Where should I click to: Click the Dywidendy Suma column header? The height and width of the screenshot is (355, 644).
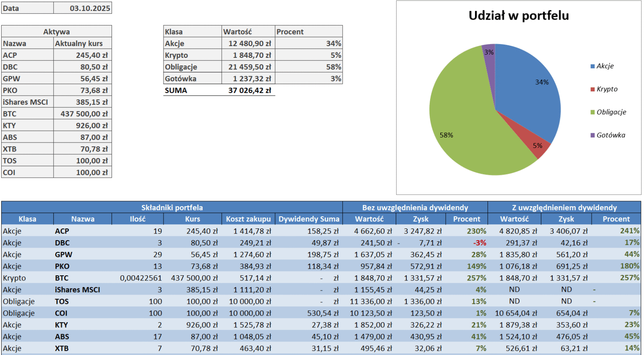tap(309, 219)
